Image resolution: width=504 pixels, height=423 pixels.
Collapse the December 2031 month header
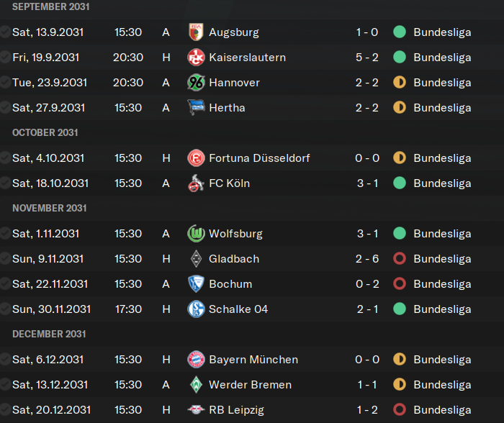(49, 334)
